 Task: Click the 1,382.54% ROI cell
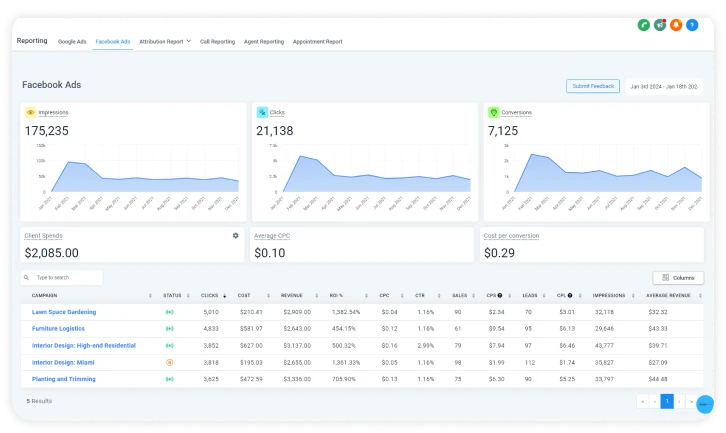346,312
